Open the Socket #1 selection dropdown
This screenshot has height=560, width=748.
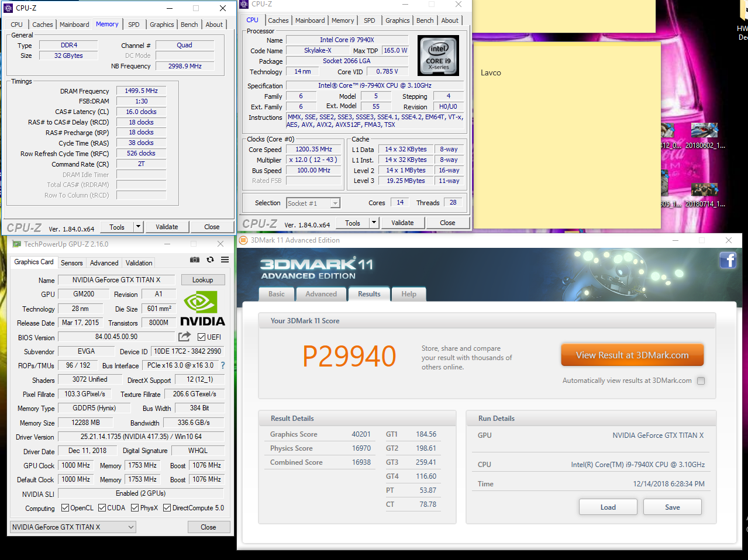335,203
